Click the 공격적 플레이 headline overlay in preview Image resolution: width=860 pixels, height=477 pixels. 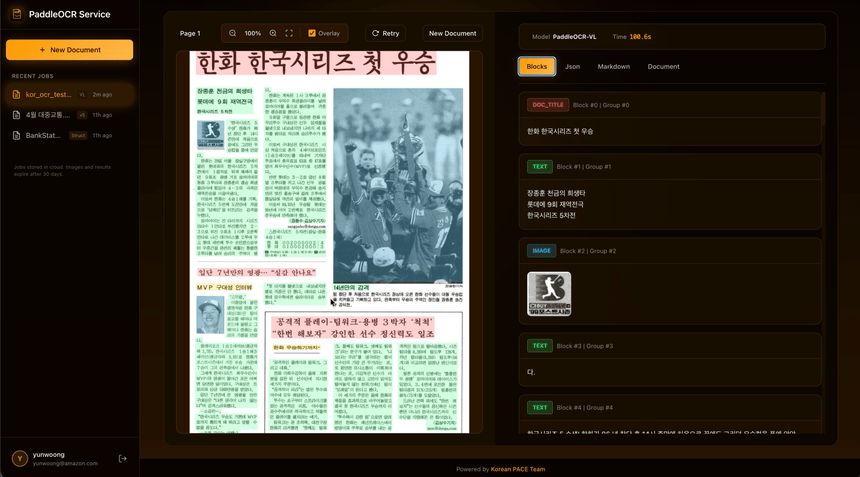point(354,327)
